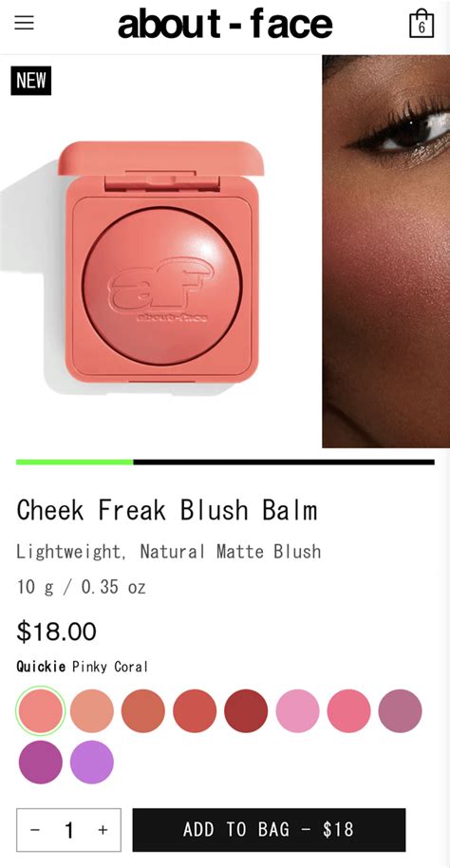The width and height of the screenshot is (450, 868).
Task: Pick the light lavender purple swatch
Action: (x=92, y=763)
